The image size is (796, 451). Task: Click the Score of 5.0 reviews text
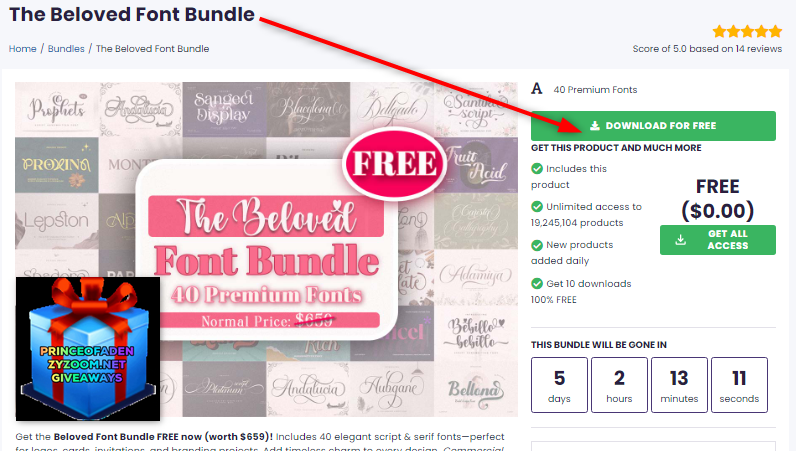tap(707, 49)
